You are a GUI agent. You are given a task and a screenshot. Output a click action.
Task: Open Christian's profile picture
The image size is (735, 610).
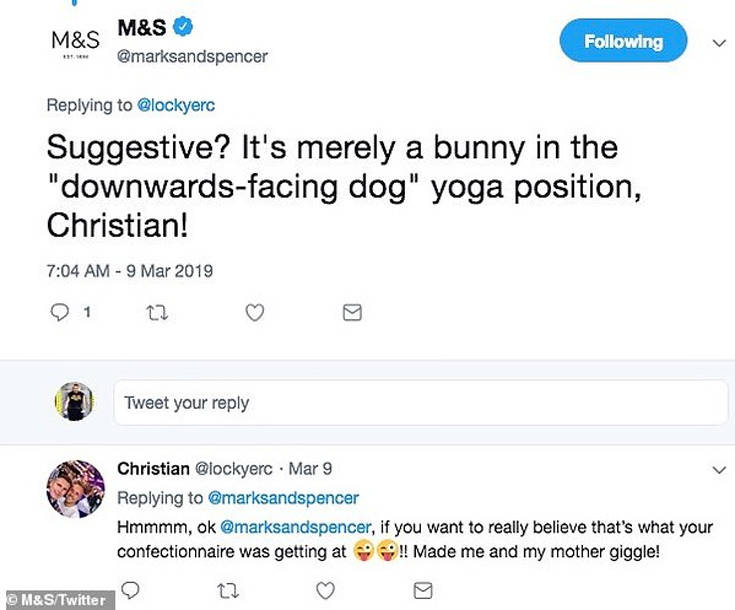pyautogui.click(x=76, y=489)
